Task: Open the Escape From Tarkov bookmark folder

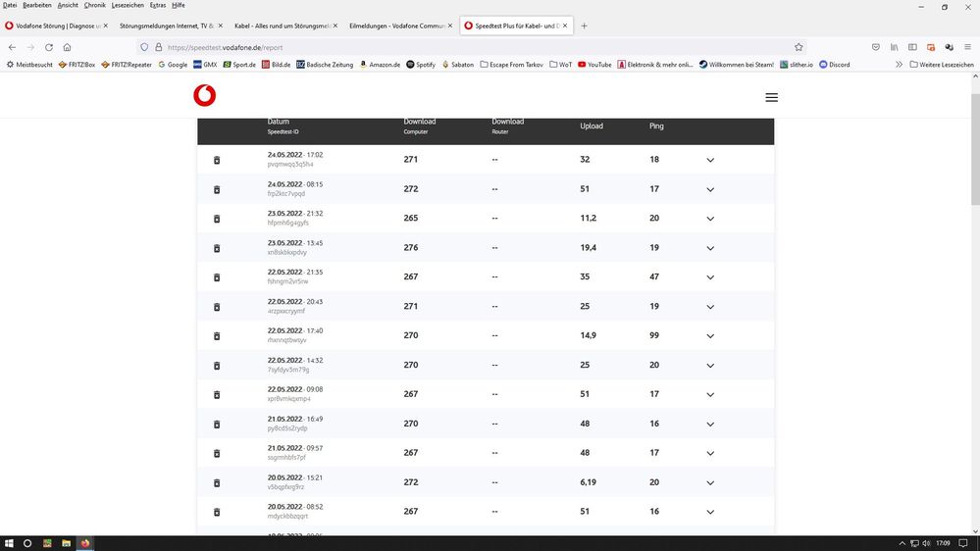Action: pyautogui.click(x=511, y=65)
